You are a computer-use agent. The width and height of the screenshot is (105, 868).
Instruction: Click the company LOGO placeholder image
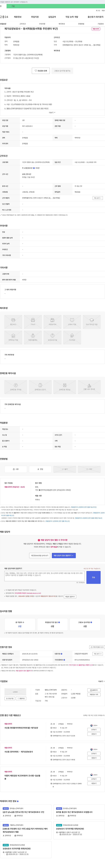pyautogui.click(x=15, y=692)
